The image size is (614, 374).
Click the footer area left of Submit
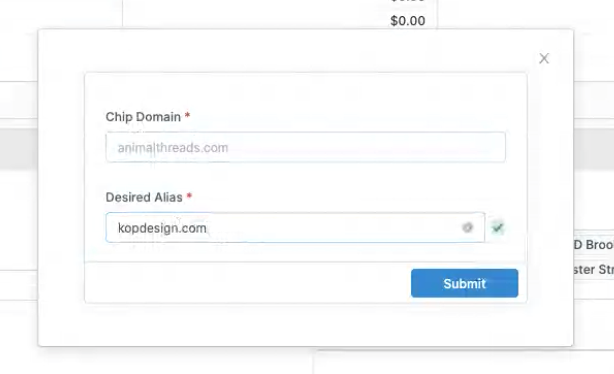point(248,283)
